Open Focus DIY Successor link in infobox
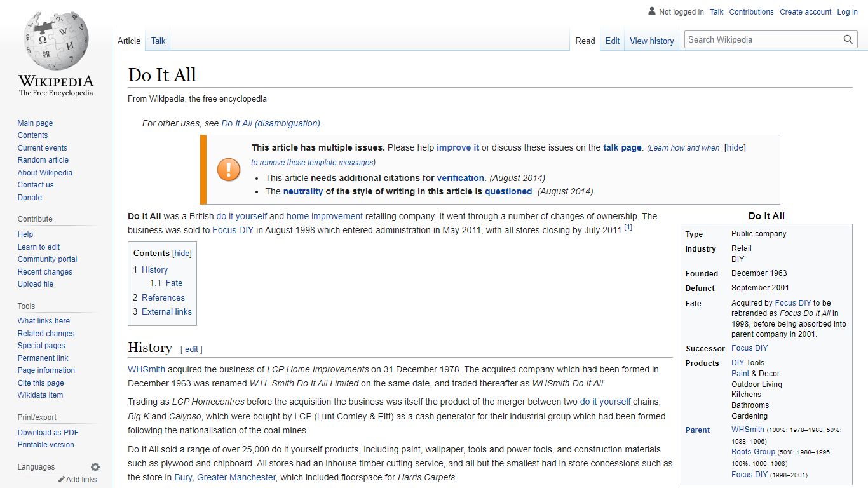Viewport: 868px width, 488px height. pyautogui.click(x=749, y=348)
